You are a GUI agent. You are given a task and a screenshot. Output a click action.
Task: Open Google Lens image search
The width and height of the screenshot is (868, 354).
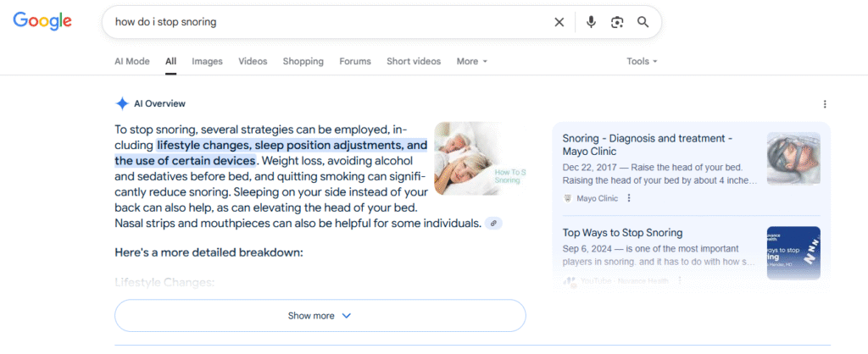tap(617, 22)
